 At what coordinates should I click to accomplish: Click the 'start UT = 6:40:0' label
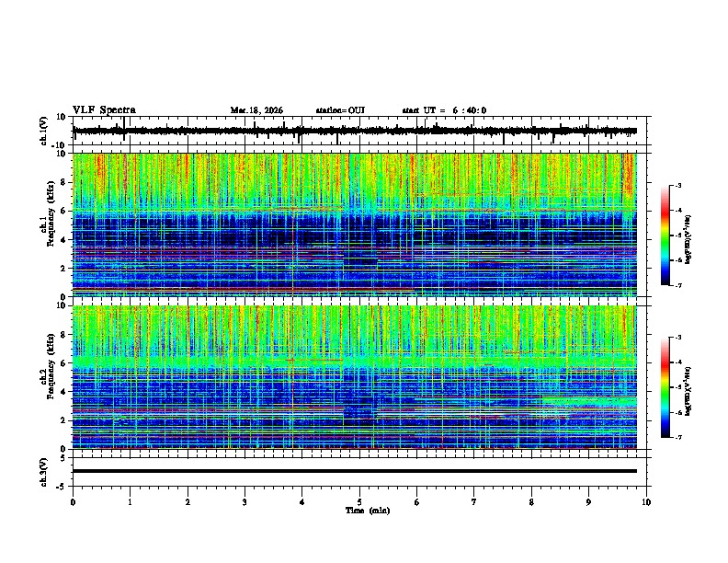click(x=444, y=110)
